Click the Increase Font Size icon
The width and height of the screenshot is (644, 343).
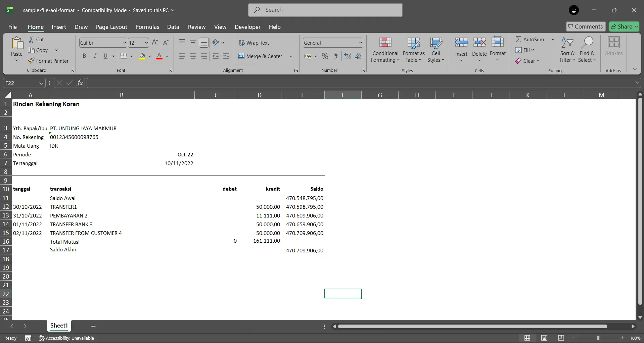[x=155, y=42]
